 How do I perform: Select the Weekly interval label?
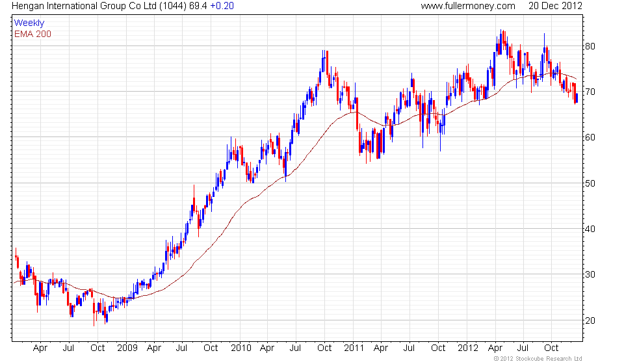click(x=29, y=23)
